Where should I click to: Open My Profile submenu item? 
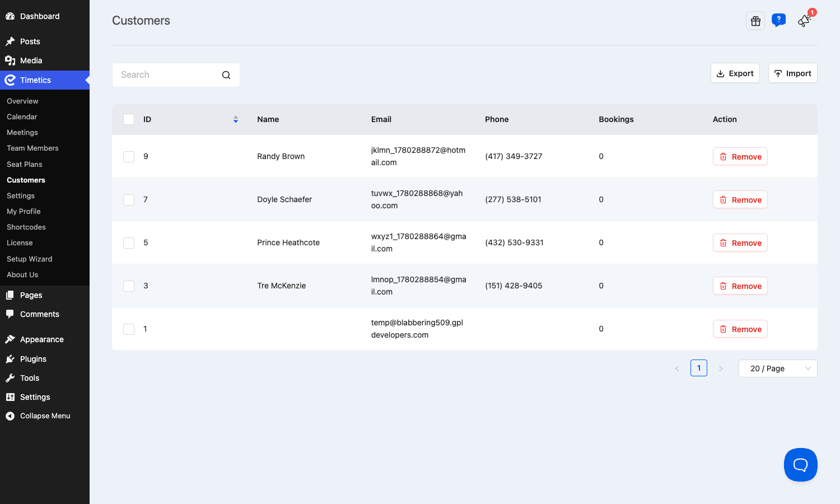coord(24,211)
